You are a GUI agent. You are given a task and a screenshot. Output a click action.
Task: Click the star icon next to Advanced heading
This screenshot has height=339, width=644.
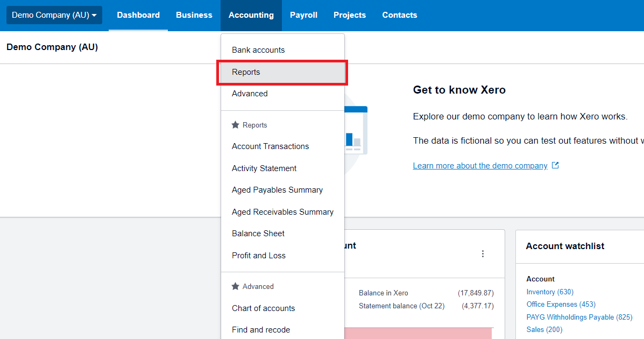235,286
